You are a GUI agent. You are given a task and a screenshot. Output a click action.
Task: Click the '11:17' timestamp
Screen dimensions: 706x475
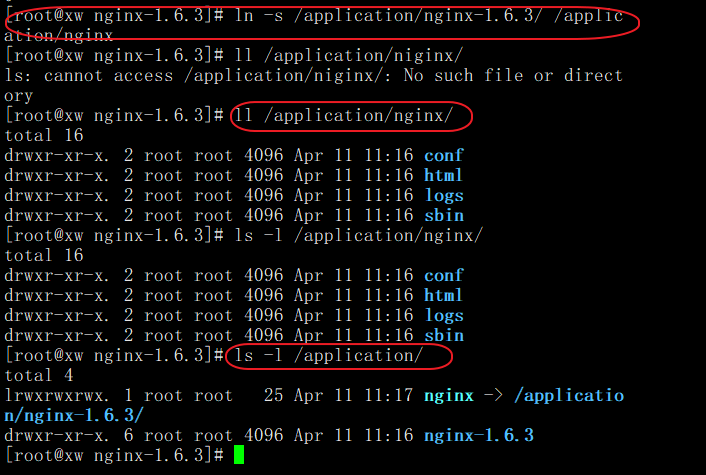click(389, 395)
